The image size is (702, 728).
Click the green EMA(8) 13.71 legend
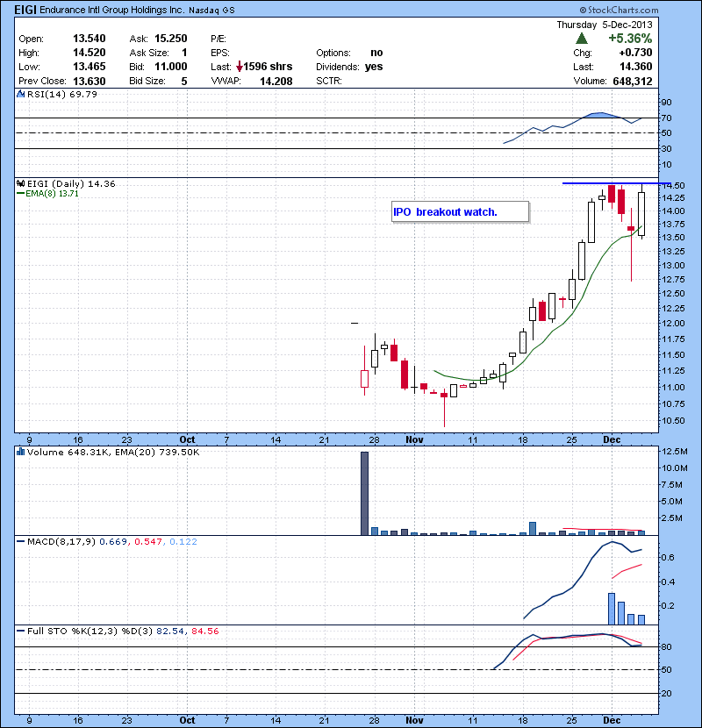pyautogui.click(x=48, y=194)
